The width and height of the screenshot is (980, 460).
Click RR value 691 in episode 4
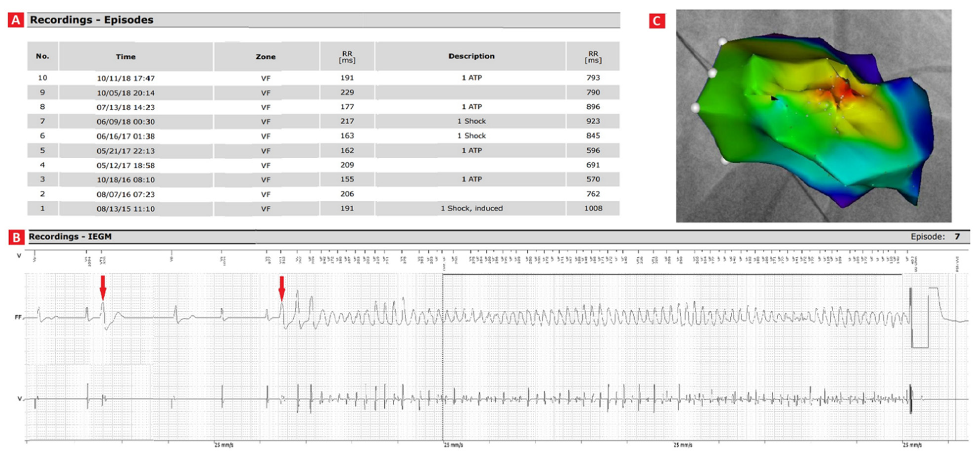pyautogui.click(x=593, y=165)
